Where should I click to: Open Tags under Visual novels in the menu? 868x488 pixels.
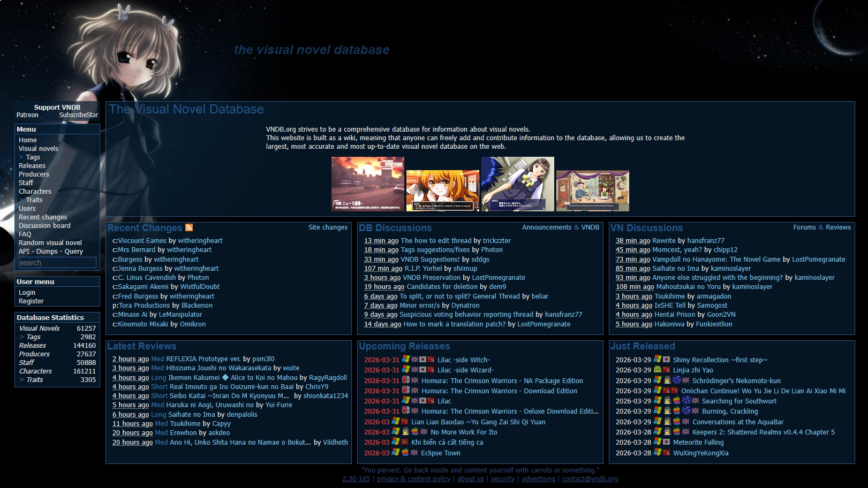(x=33, y=157)
